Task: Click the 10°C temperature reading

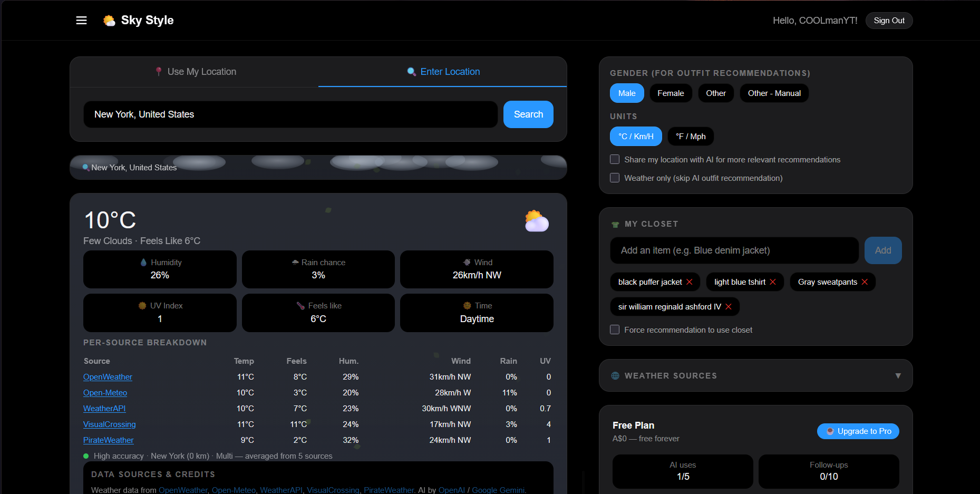Action: click(x=110, y=220)
